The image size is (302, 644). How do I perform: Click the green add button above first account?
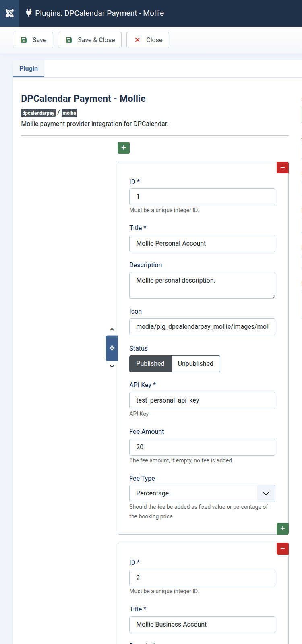pyautogui.click(x=124, y=148)
